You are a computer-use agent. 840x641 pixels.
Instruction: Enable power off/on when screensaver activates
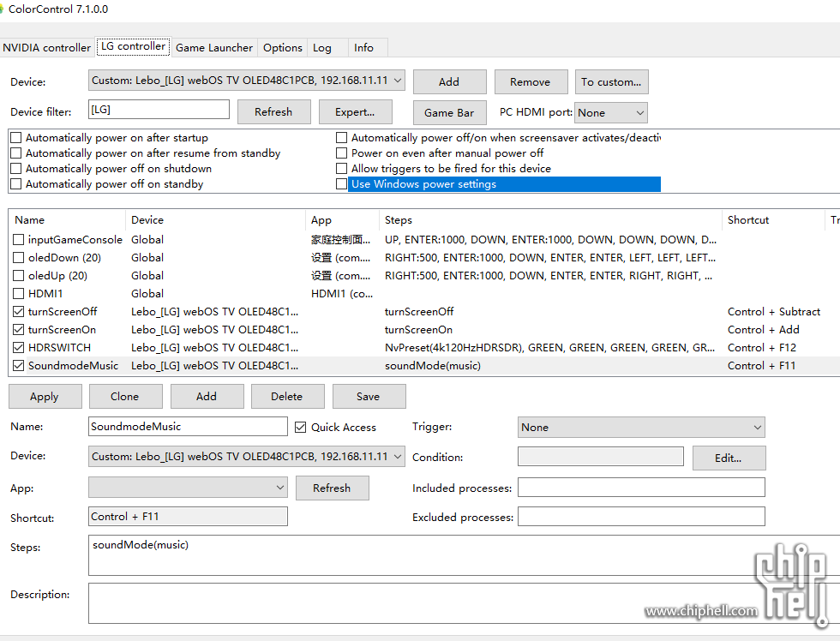(341, 138)
